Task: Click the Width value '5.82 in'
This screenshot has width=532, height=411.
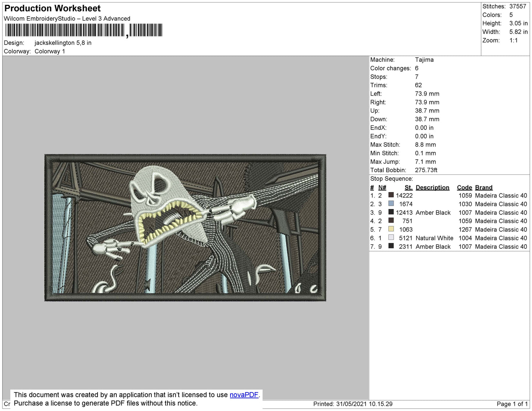Action: 518,32
